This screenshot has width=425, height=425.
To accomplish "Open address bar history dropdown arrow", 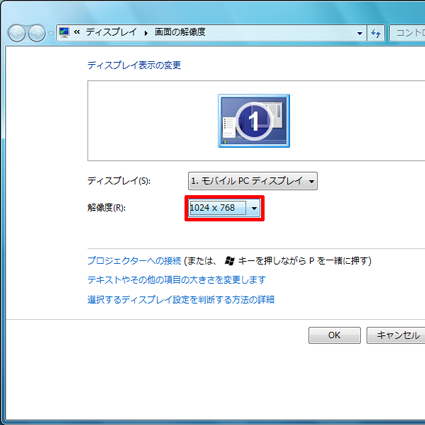I will (360, 33).
